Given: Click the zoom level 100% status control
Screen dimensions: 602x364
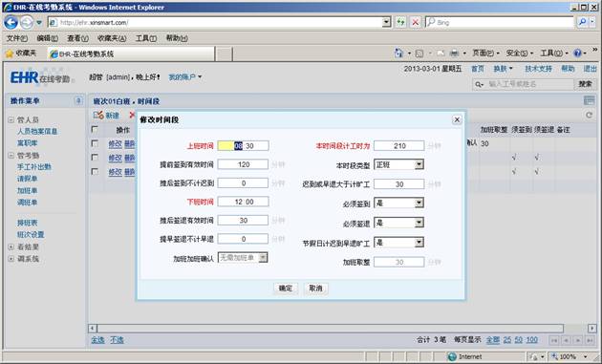Looking at the screenshot, I should pyautogui.click(x=570, y=356).
